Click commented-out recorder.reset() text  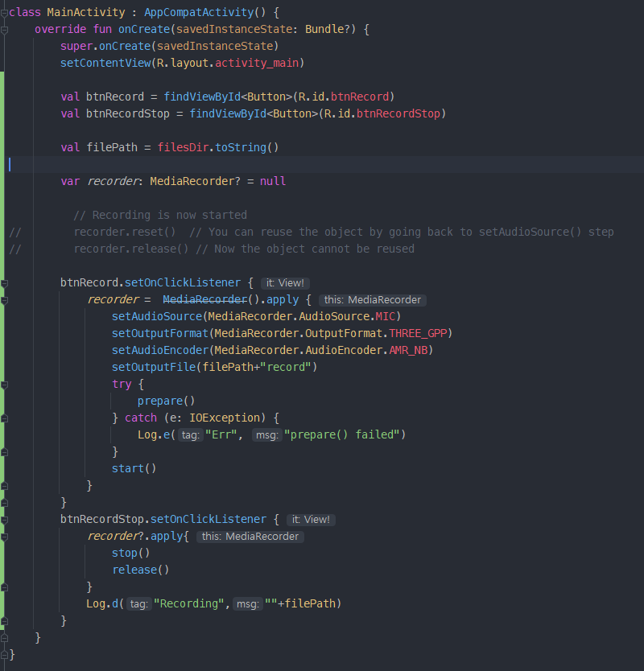[x=125, y=232]
